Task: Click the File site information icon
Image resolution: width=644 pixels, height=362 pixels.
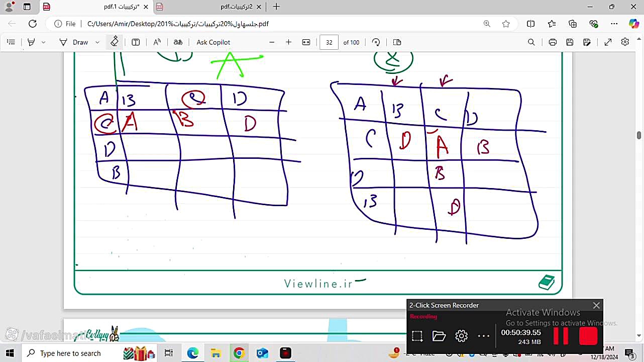Action: click(65, 24)
